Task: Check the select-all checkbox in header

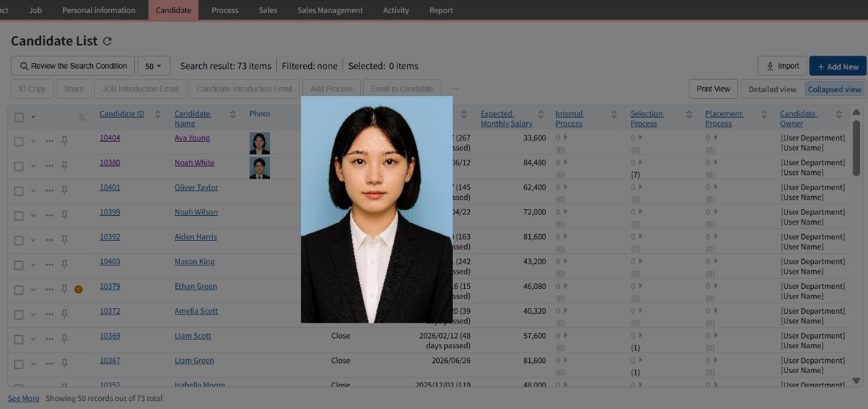Action: (19, 117)
